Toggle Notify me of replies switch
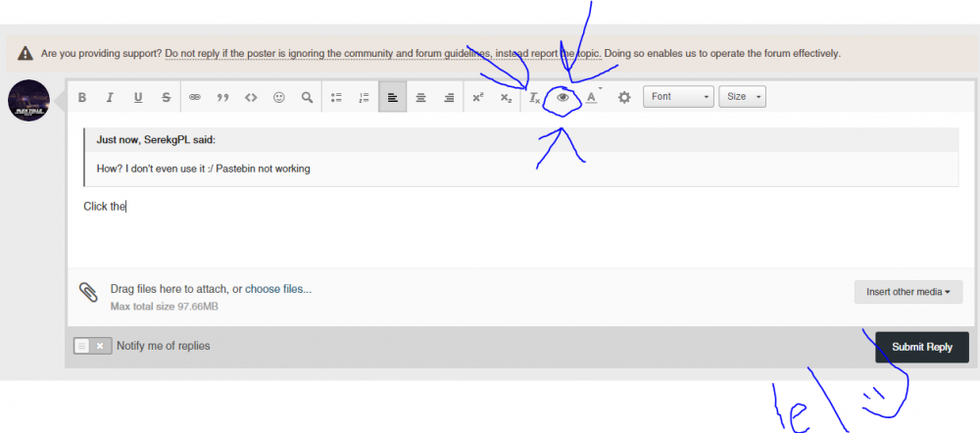 92,346
